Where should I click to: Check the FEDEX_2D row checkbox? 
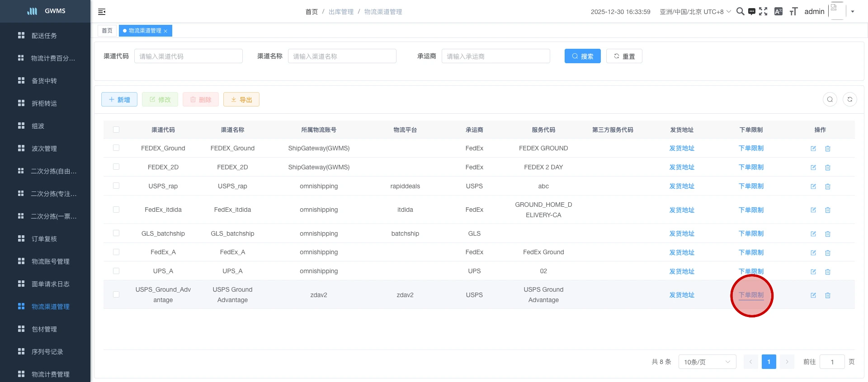click(116, 167)
